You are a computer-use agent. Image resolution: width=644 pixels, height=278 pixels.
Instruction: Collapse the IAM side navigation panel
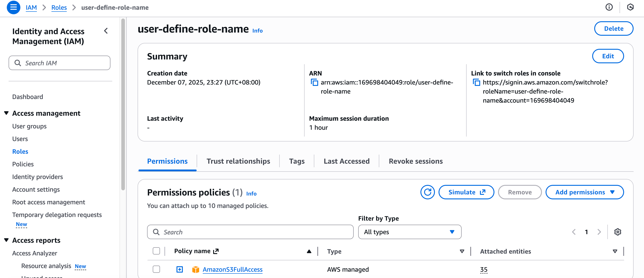point(106,31)
